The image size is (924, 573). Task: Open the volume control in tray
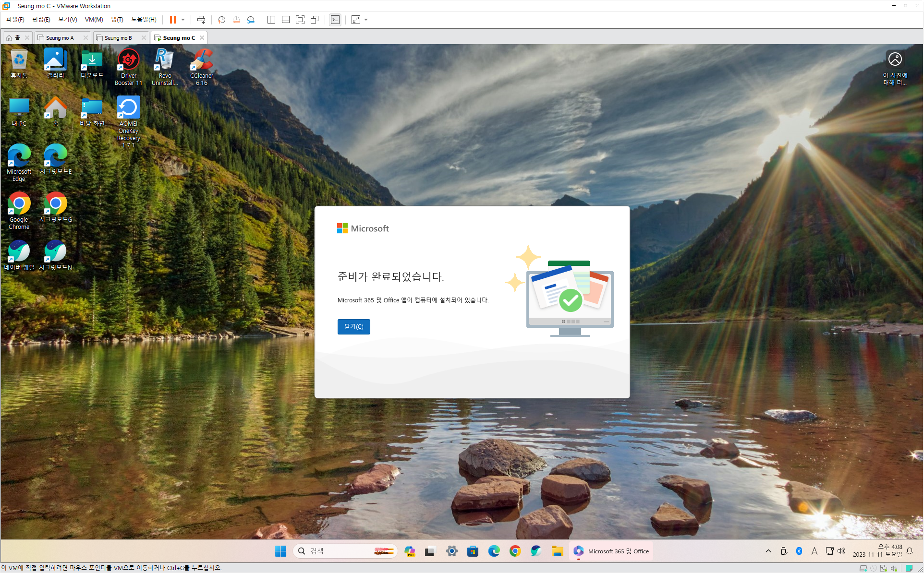(841, 551)
